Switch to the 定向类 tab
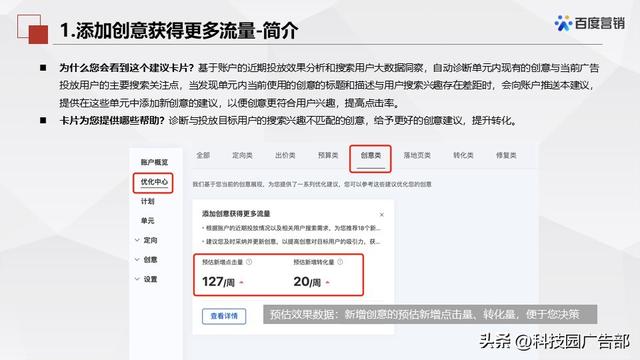Viewport: 640px width, 360px height. [x=242, y=155]
